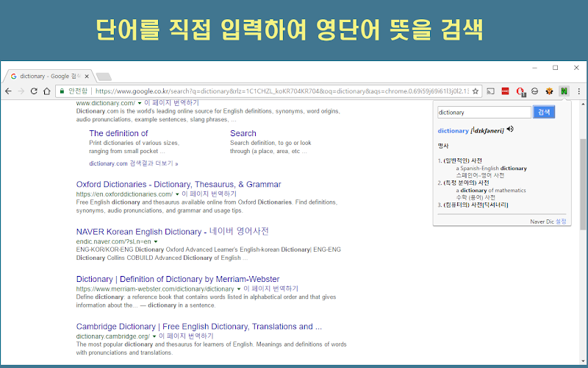Select example a Spanish-English dictionary
Image resolution: width=588 pixels, height=368 pixels.
coord(491,169)
